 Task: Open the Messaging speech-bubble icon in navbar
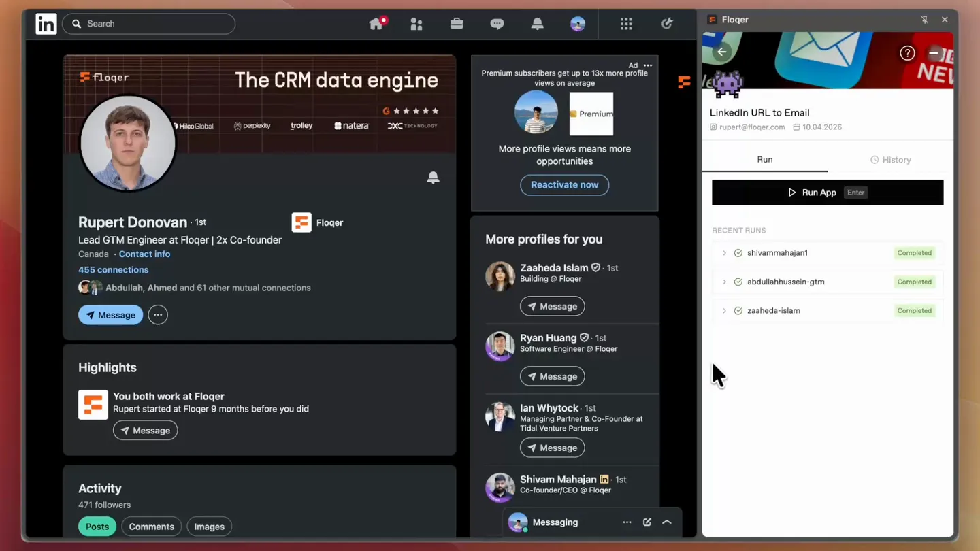497,24
